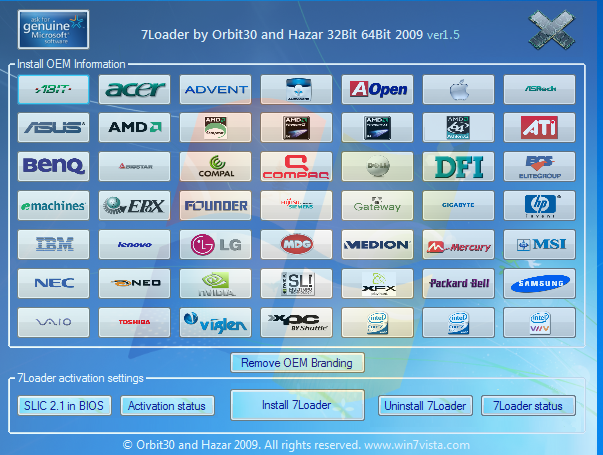
Task: Click the genuine Microsoft software badge
Action: tap(53, 30)
